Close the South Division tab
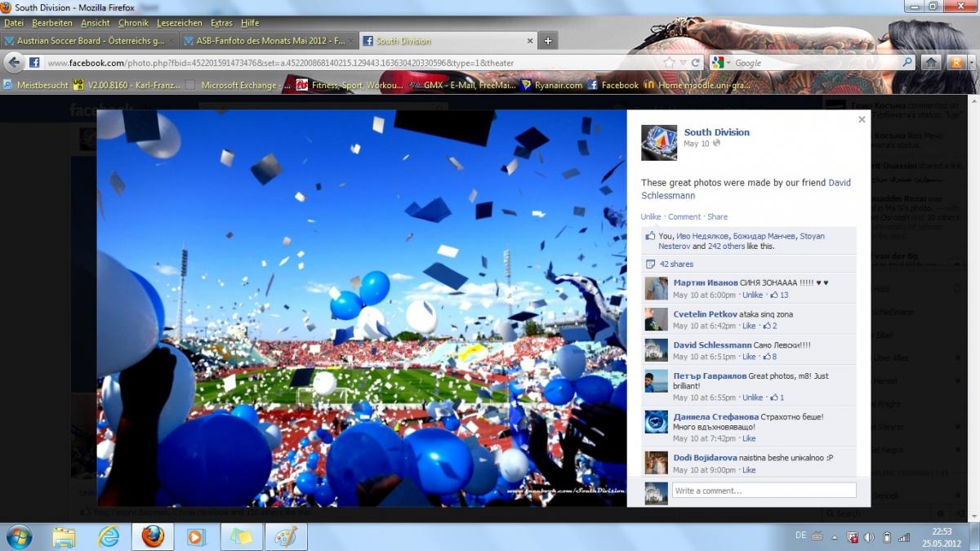 (x=530, y=41)
